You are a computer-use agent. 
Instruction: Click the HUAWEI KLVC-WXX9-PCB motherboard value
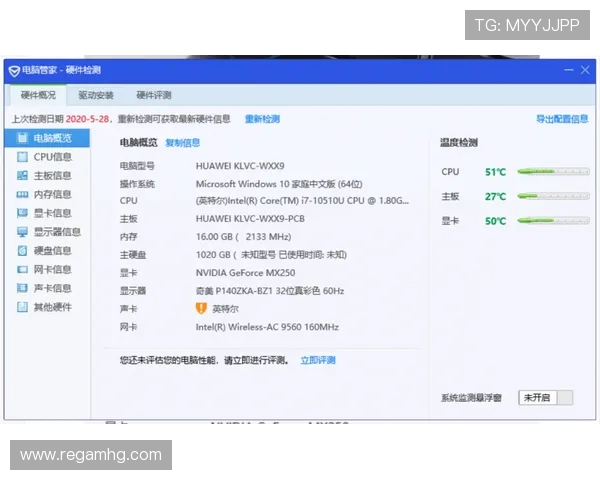click(250, 219)
